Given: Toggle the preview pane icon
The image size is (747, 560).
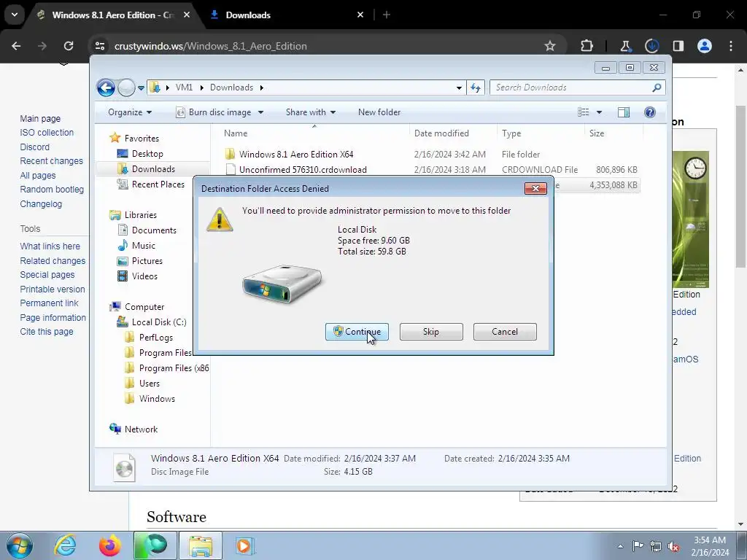Looking at the screenshot, I should [624, 112].
